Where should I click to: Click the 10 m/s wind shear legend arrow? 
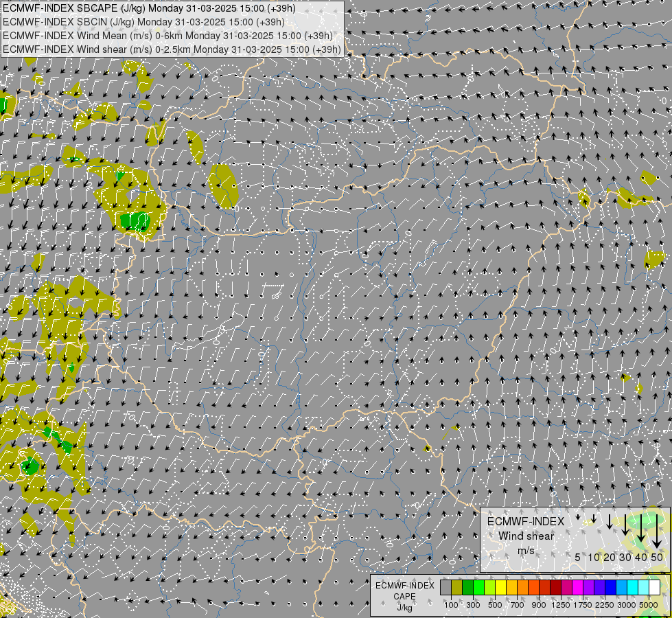[x=594, y=518]
